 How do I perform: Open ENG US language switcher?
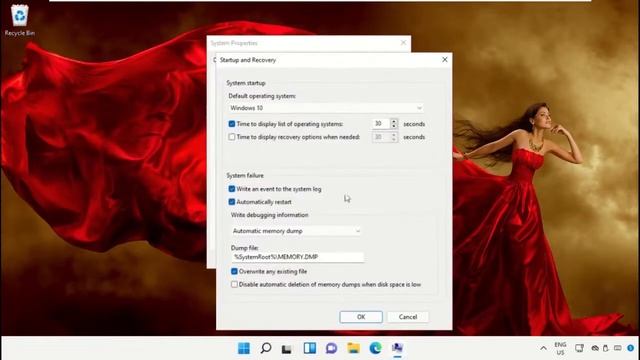coord(560,348)
